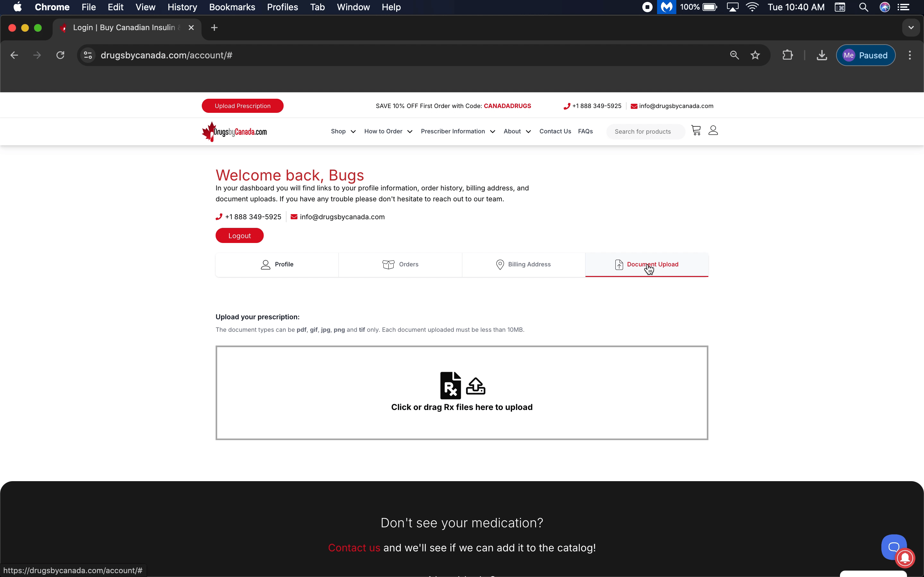Click the user account icon in header

(713, 130)
